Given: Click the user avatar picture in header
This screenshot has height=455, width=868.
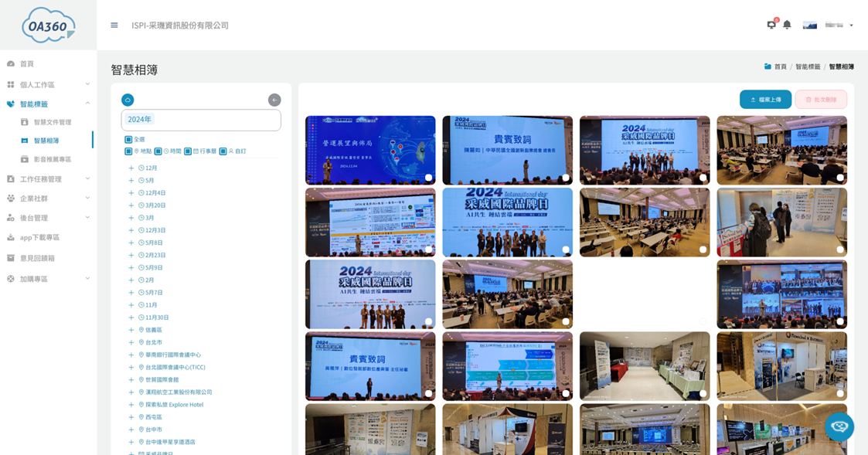Looking at the screenshot, I should pos(810,25).
